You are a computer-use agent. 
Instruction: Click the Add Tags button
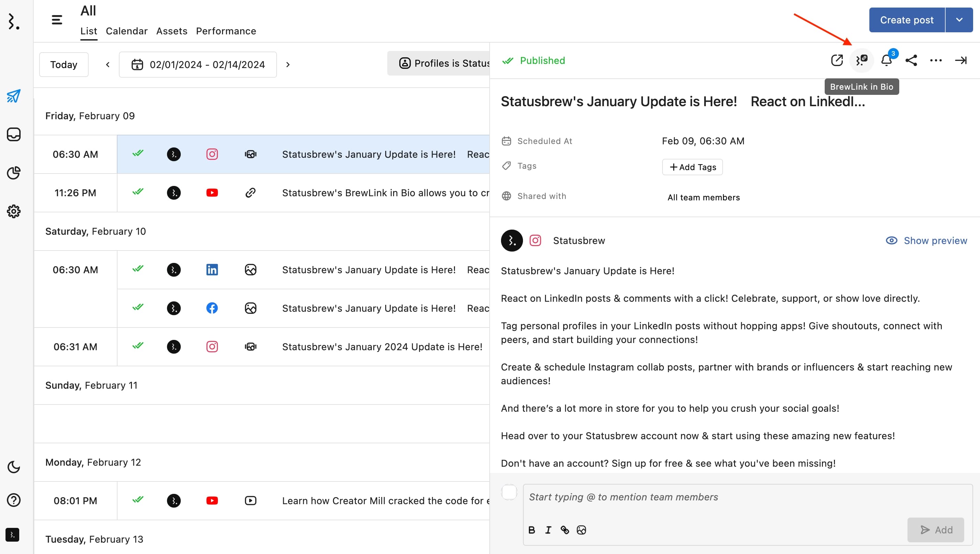point(692,167)
